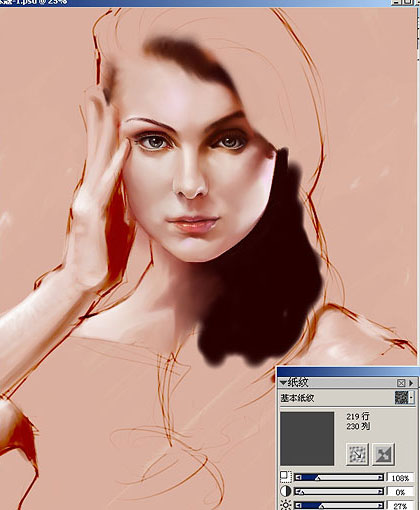Click the paper brightness sun icon

[x=285, y=505]
